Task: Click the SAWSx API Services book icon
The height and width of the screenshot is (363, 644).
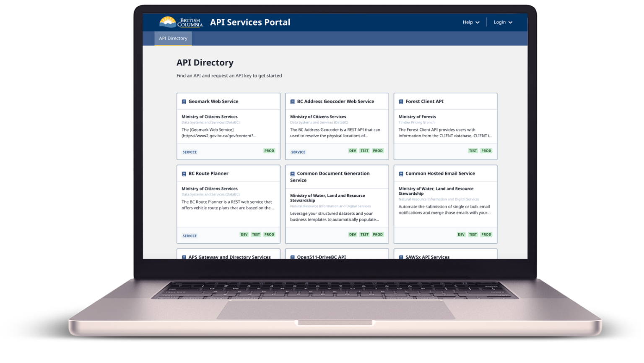Action: coord(401,257)
